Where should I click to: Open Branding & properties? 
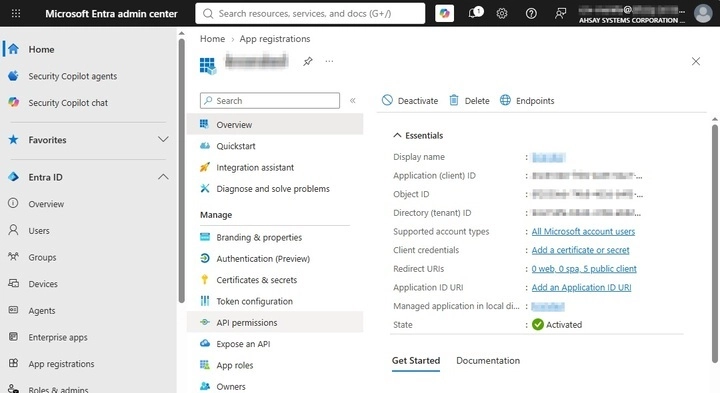[x=259, y=237]
